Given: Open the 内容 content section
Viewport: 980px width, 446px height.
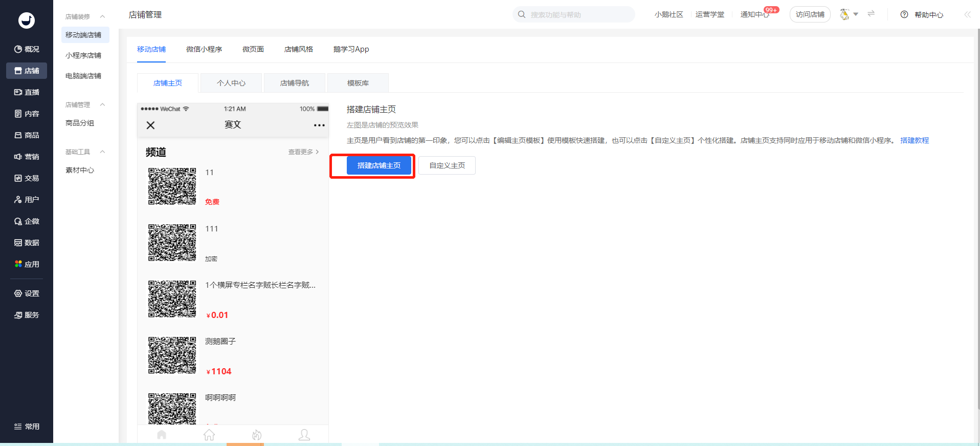Looking at the screenshot, I should [x=27, y=114].
